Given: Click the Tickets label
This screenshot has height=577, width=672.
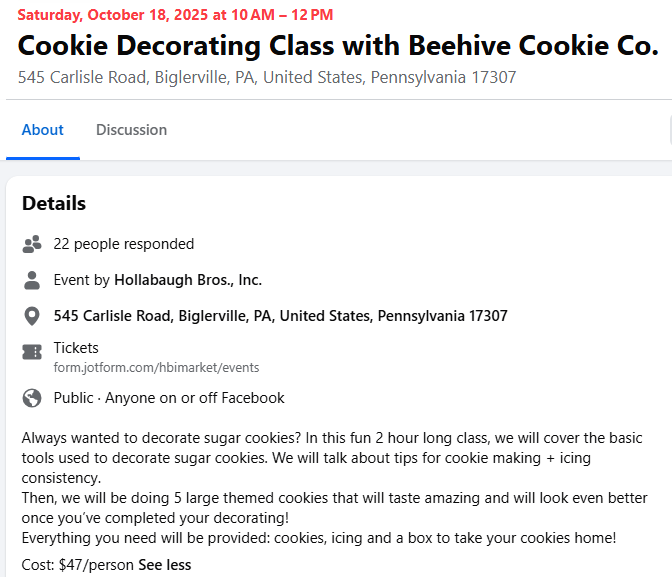Looking at the screenshot, I should click(76, 348).
